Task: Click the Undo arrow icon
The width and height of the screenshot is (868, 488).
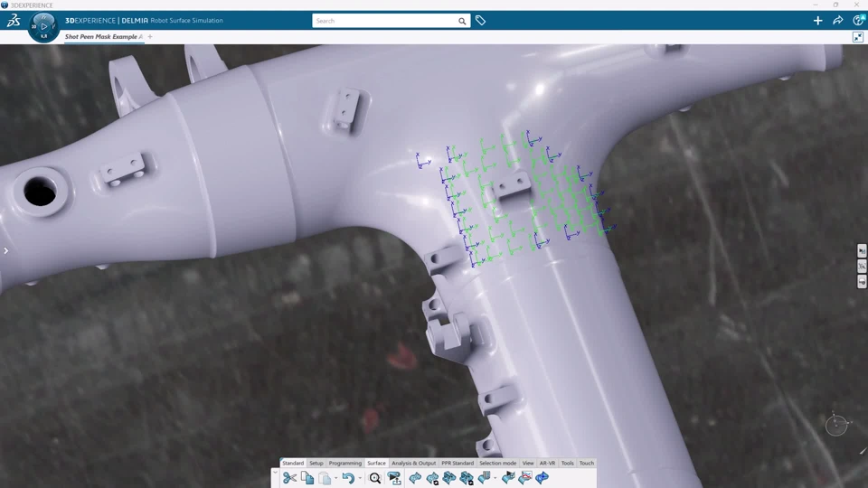Action: coord(347,478)
